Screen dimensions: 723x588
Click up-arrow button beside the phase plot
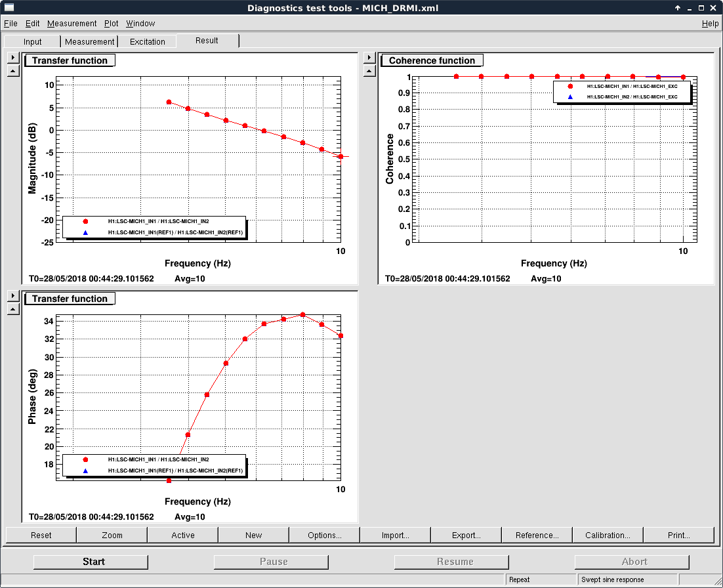pyautogui.click(x=12, y=309)
